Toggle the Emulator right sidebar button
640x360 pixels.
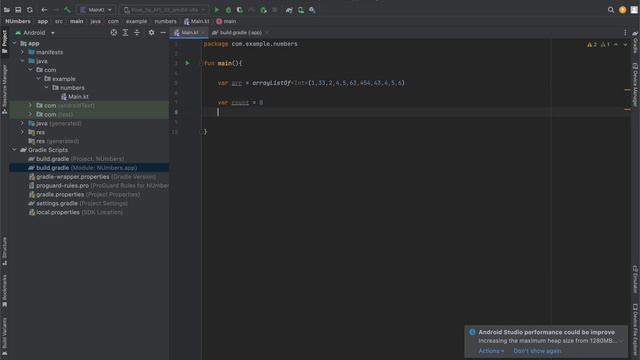635,279
